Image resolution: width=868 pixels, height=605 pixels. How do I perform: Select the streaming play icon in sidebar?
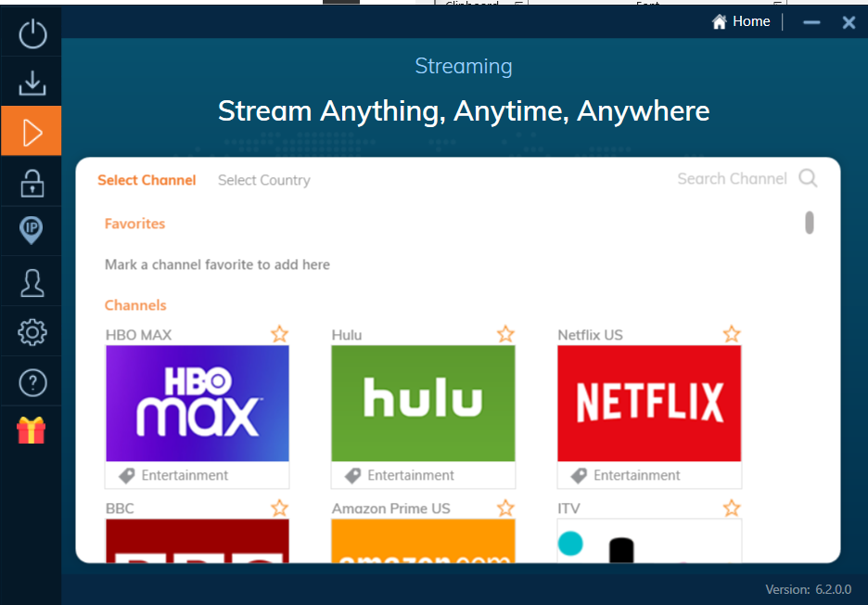point(32,132)
